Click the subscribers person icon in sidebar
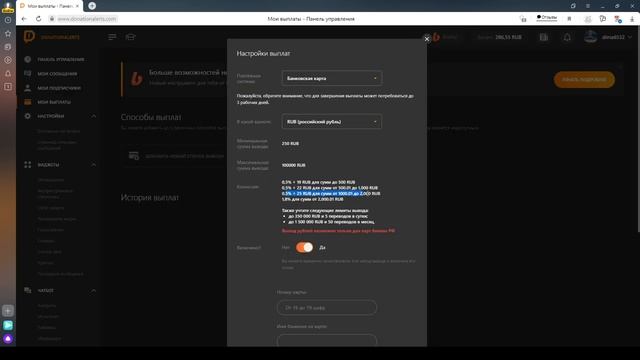Image resolution: width=640 pixels, height=360 pixels. (27, 88)
